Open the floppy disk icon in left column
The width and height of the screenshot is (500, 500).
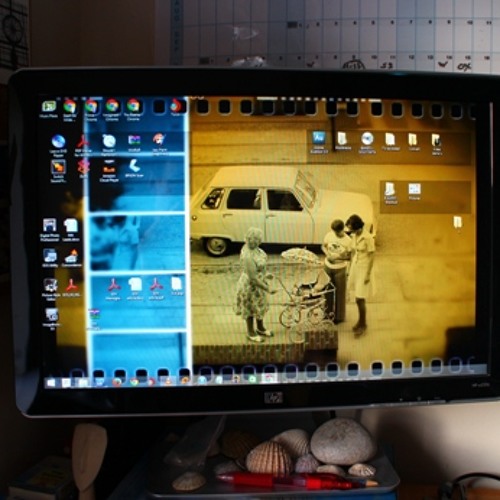(50, 226)
